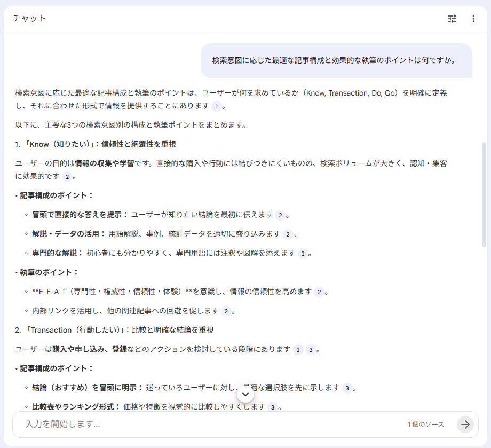The image size is (491, 448).
Task: Open citation 2 after 'に効果的です'
Action: point(67,177)
